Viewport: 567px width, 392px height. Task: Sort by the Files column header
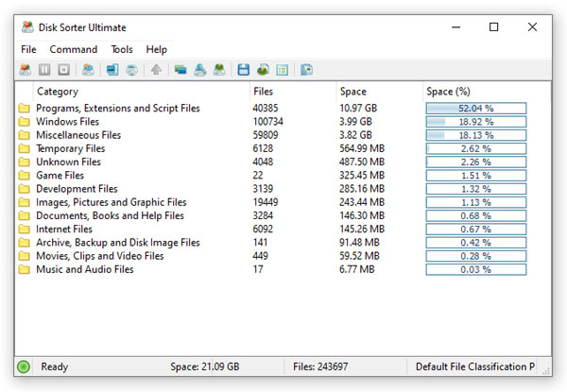tap(293, 92)
